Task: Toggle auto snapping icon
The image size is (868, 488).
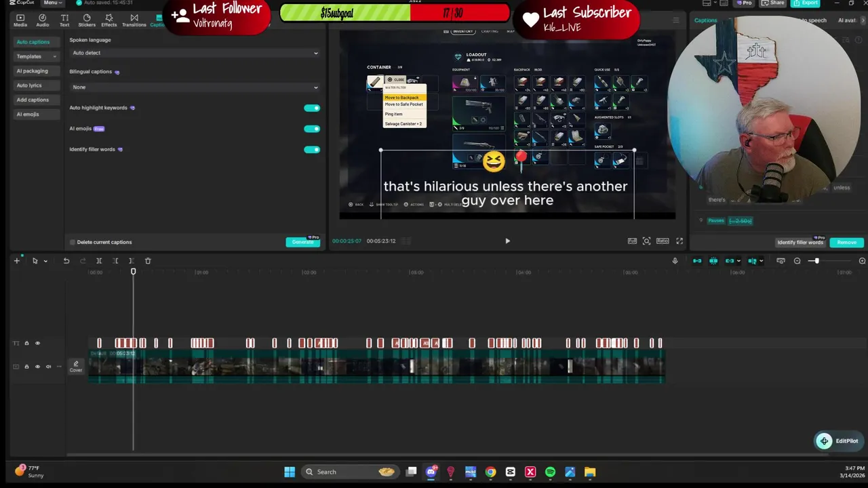Action: click(713, 261)
